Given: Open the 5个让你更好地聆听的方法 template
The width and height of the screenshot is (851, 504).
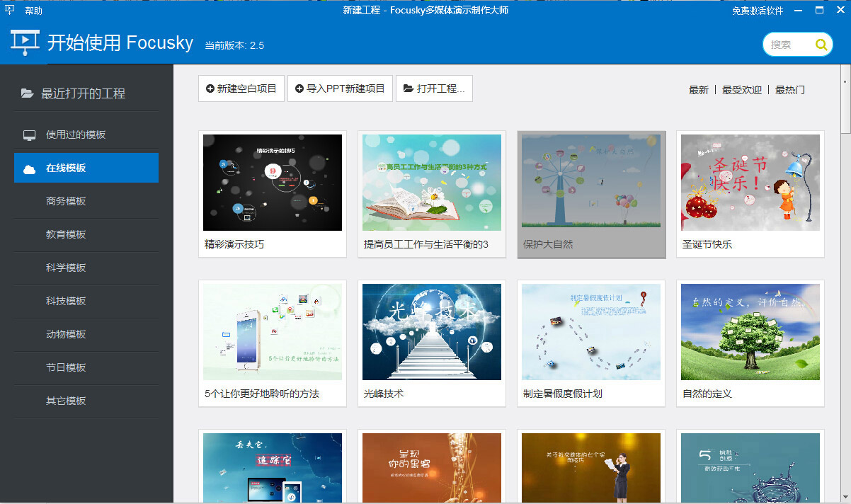Looking at the screenshot, I should [273, 343].
